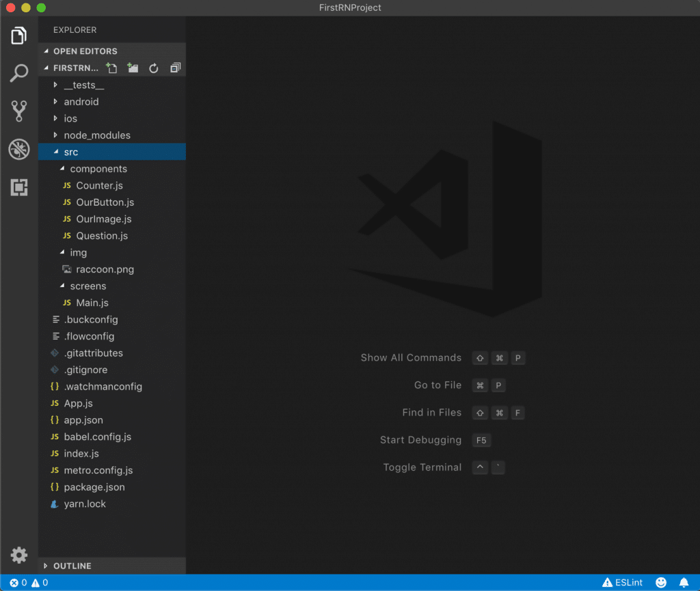Open the Manage settings gear
This screenshot has height=591, width=700.
[18, 555]
